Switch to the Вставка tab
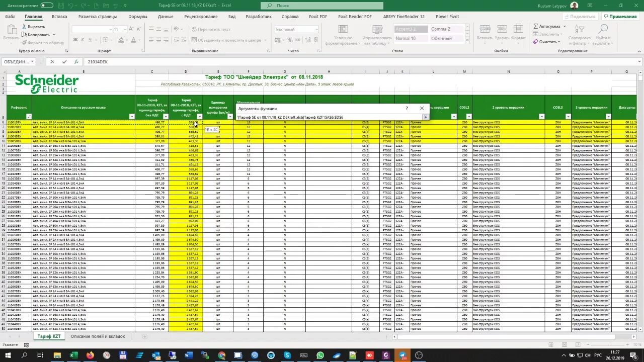This screenshot has width=644, height=362. [59, 17]
